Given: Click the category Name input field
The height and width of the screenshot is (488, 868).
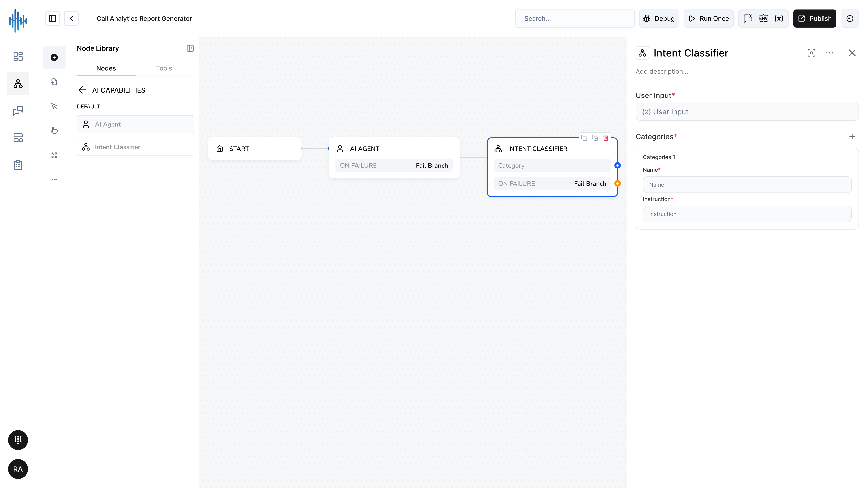Looking at the screenshot, I should pyautogui.click(x=747, y=185).
